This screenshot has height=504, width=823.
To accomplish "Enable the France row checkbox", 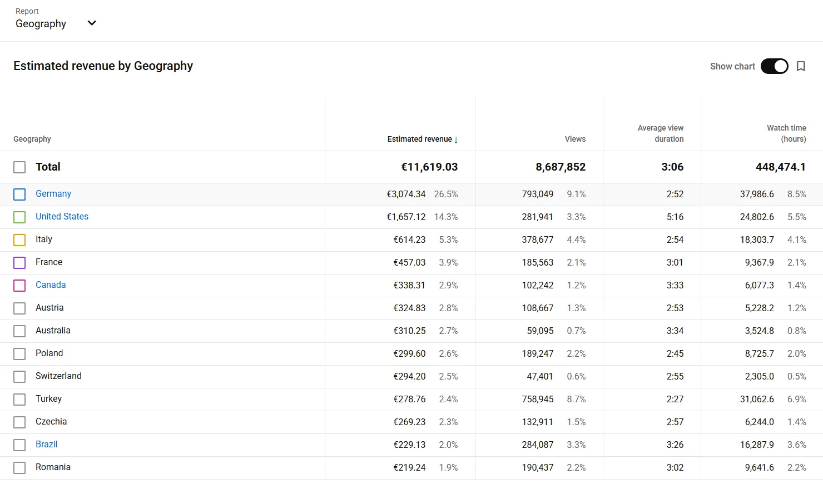I will 19,263.
